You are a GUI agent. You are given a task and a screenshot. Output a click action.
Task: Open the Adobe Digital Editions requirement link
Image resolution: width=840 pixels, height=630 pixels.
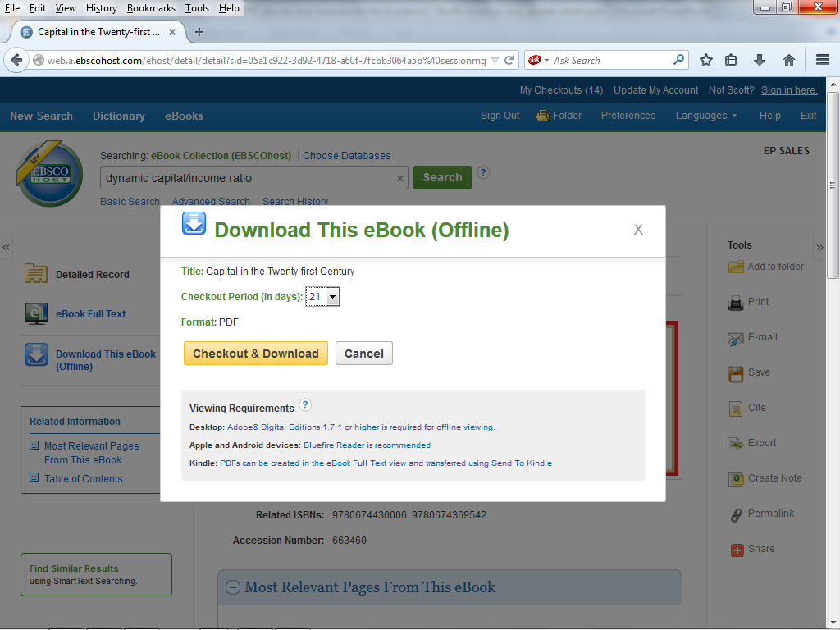pos(361,427)
